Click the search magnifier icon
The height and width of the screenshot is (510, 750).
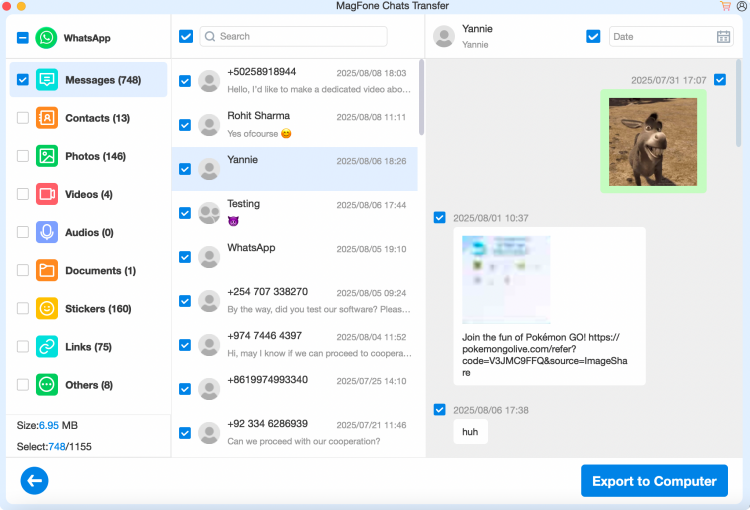pos(210,36)
